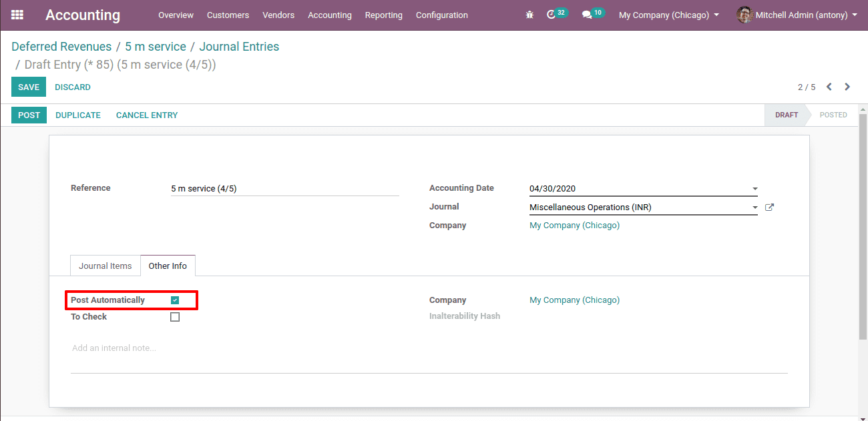Open Mitchell Admin (antony) user menu
This screenshot has height=421, width=868.
click(797, 15)
